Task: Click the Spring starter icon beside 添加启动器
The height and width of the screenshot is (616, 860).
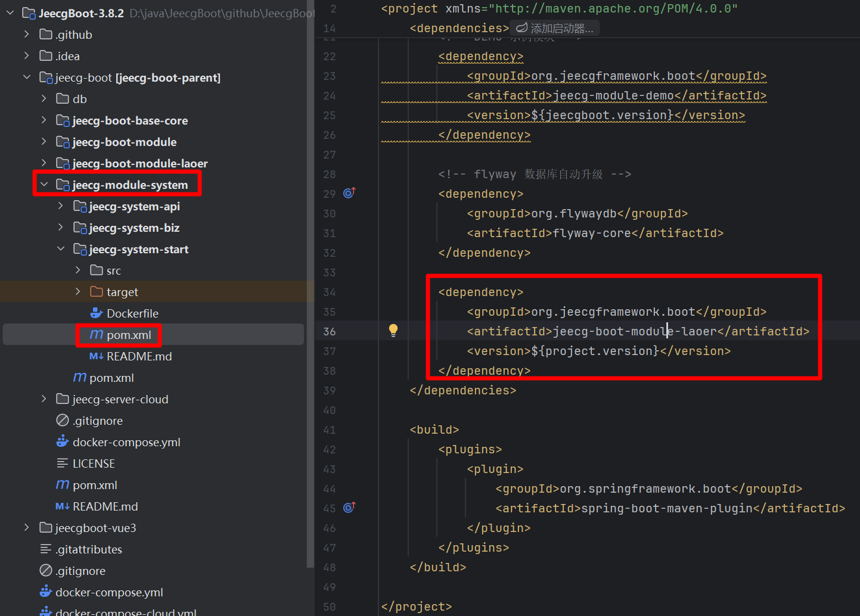Action: 521,28
